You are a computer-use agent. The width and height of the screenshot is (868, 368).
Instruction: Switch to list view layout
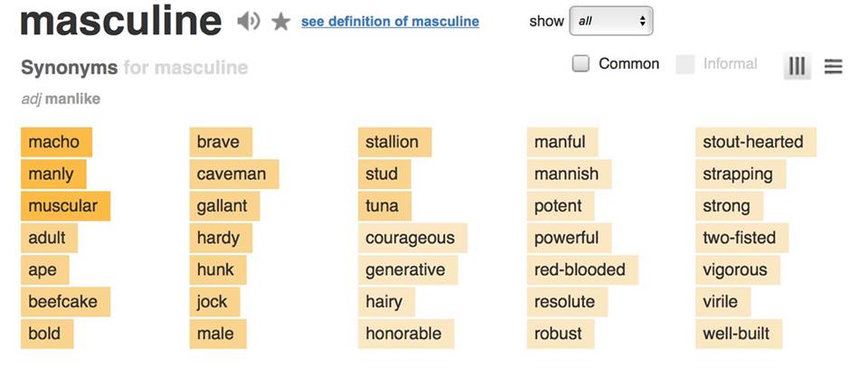[833, 66]
